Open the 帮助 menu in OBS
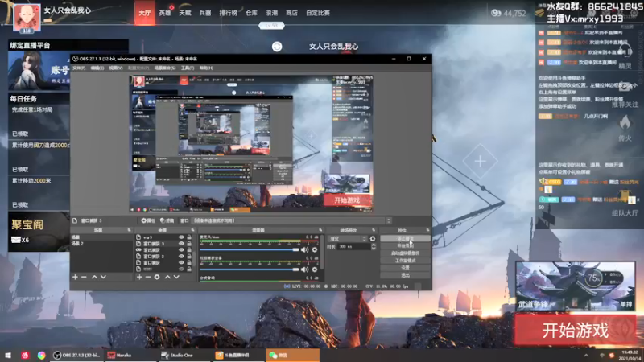Screen dimensions: 644x362 pyautogui.click(x=206, y=68)
